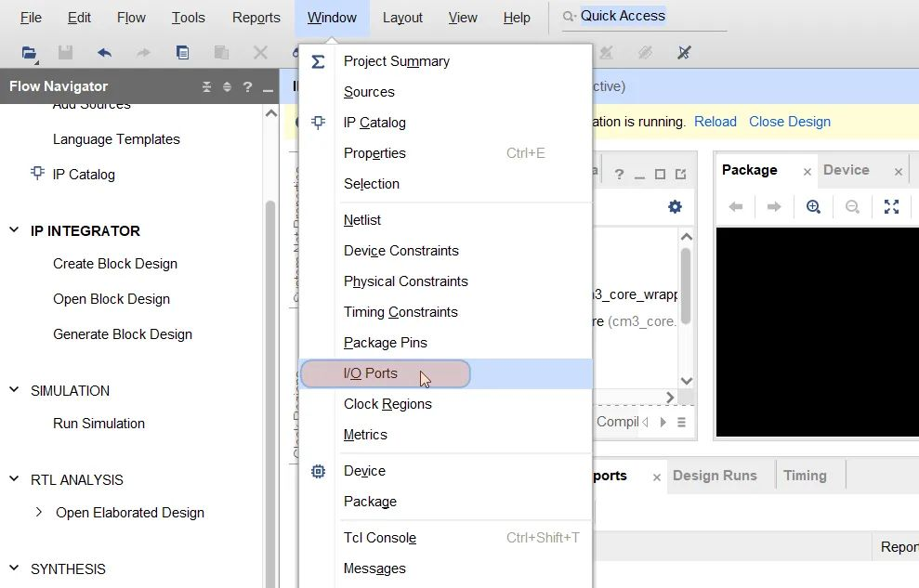Open settings gear in the sources panel
The image size is (919, 588).
(675, 207)
